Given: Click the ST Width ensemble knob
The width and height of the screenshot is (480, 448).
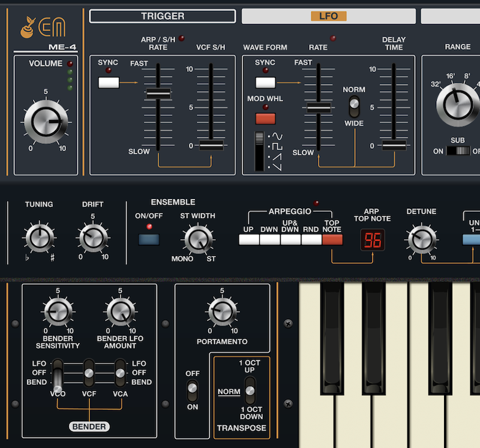Looking at the screenshot, I should coord(197,239).
